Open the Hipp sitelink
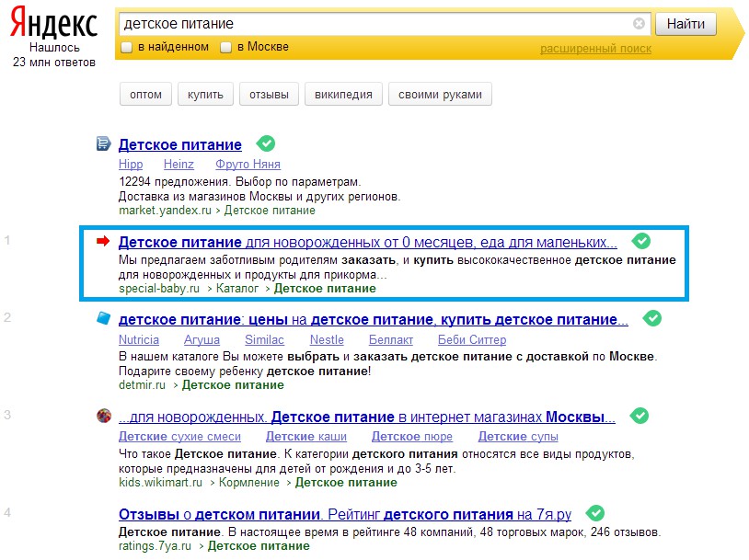Screen dimensions: 749x560 pos(131,165)
